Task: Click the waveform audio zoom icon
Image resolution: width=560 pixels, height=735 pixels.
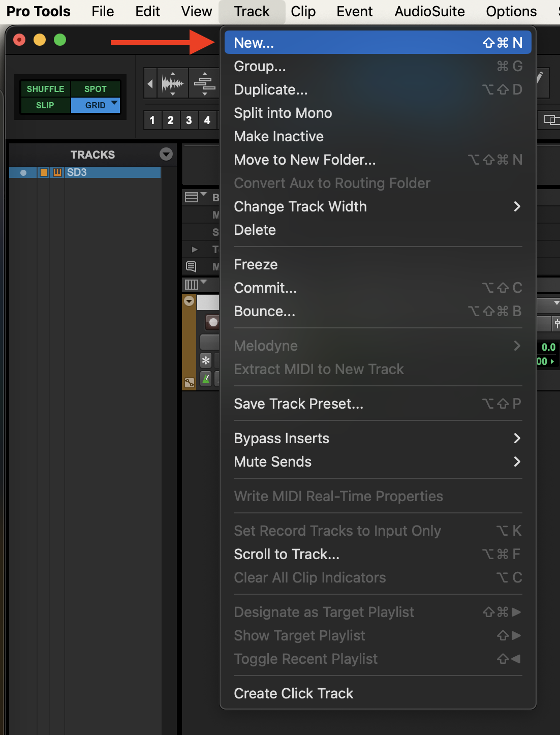Action: point(172,83)
